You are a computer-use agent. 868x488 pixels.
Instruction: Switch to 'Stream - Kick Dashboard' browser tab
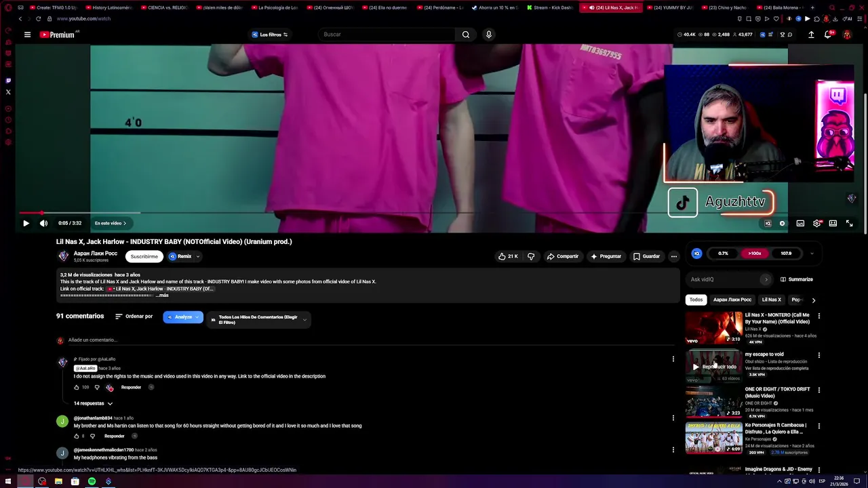click(x=549, y=7)
